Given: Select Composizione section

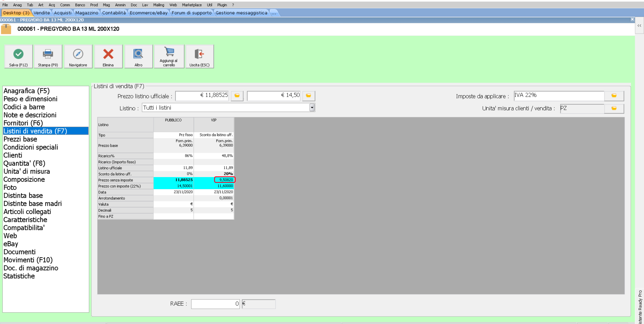Looking at the screenshot, I should point(46,179).
